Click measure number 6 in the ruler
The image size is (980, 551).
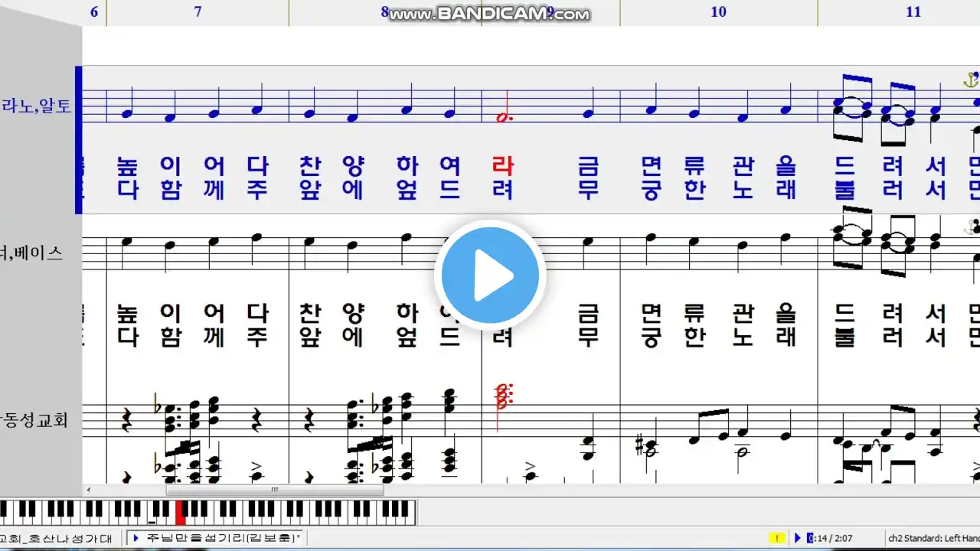(x=94, y=11)
